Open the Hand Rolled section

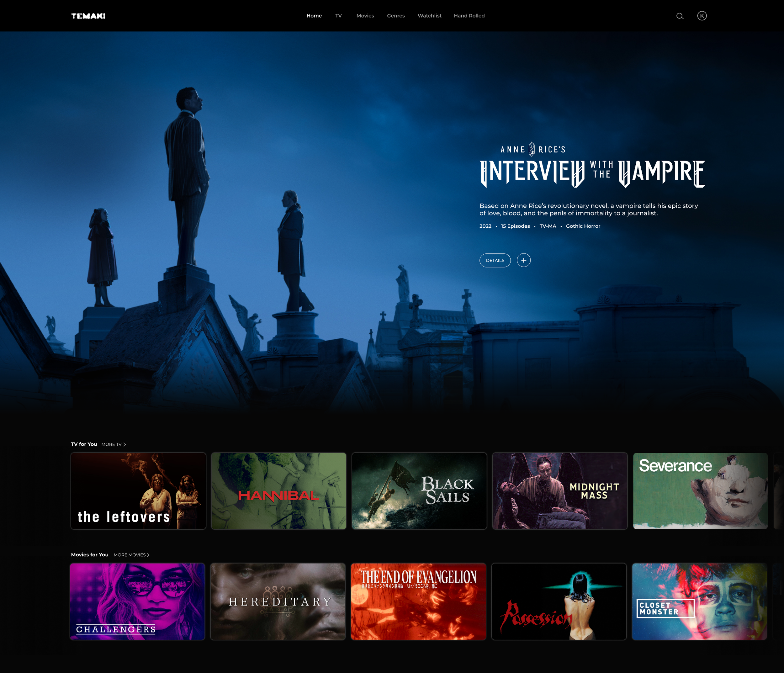click(x=469, y=16)
